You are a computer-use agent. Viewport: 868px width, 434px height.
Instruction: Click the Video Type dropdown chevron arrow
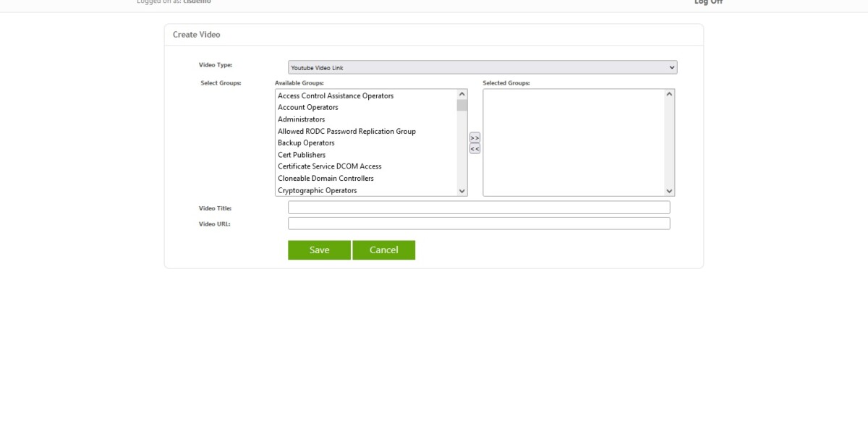tap(671, 67)
